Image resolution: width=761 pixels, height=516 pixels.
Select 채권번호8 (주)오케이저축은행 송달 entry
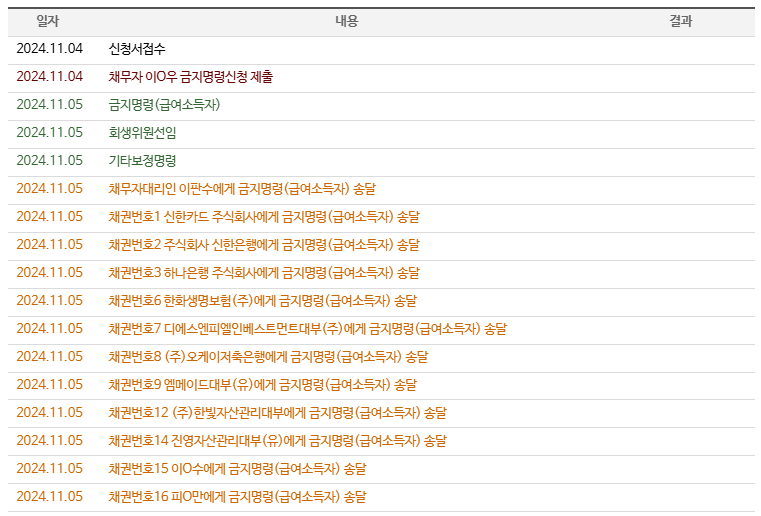(268, 357)
